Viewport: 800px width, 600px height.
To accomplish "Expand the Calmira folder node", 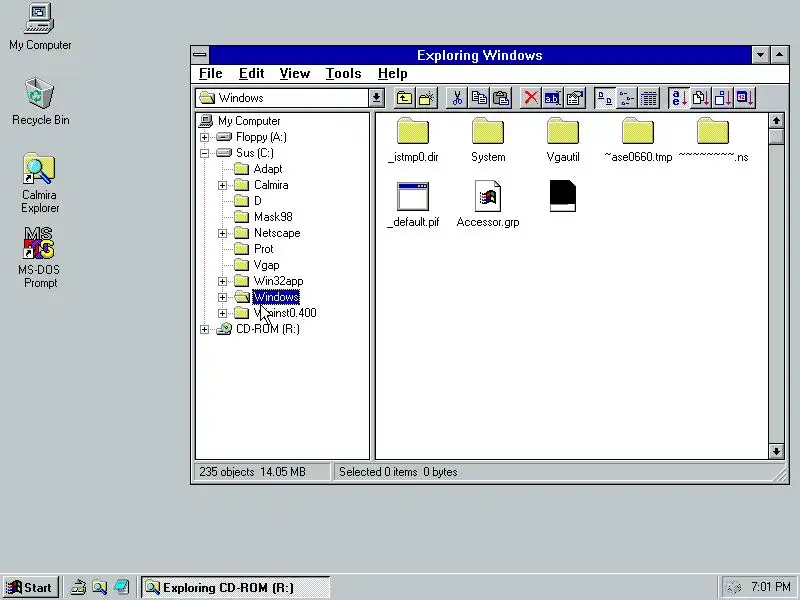I will 222,185.
